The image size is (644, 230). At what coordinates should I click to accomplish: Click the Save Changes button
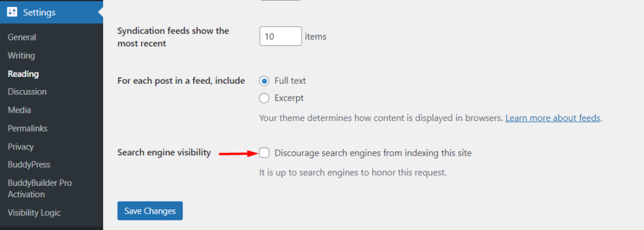[x=150, y=210]
